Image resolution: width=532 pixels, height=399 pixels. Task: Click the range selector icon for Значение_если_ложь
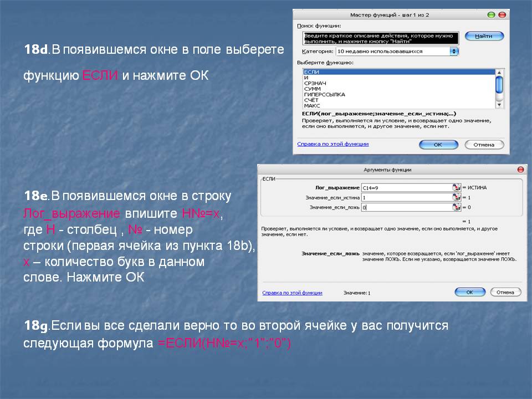(456, 207)
